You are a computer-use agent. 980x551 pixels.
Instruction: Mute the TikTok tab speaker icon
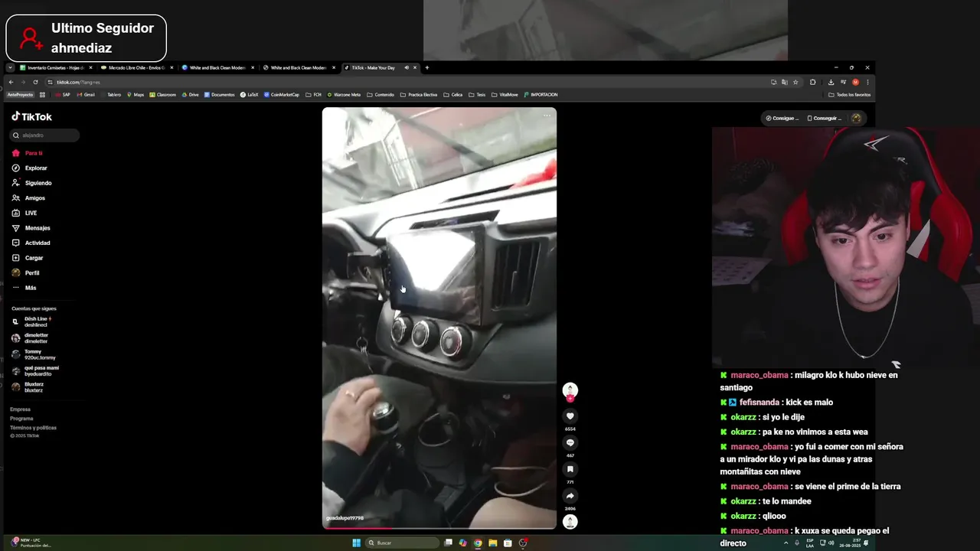point(407,67)
